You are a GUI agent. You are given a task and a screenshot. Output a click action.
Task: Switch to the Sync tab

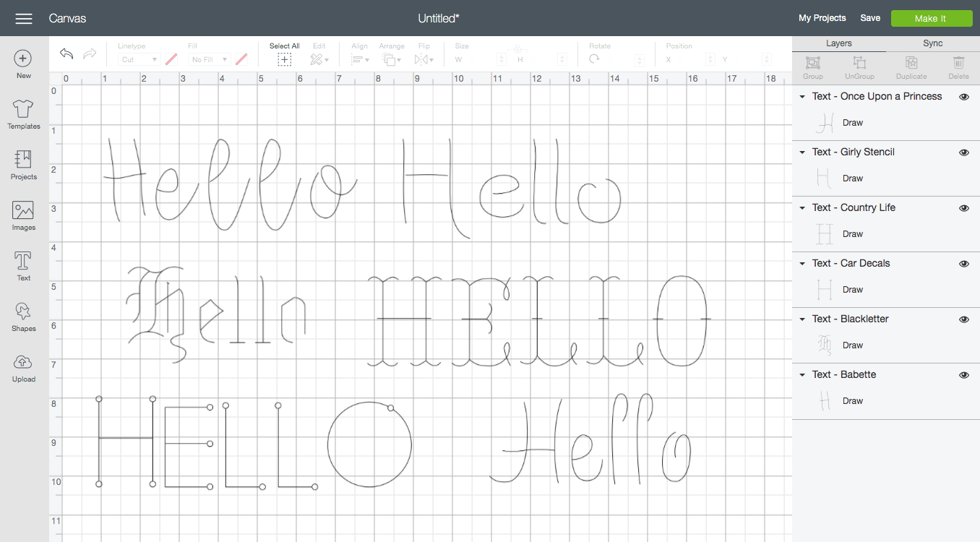coord(932,43)
